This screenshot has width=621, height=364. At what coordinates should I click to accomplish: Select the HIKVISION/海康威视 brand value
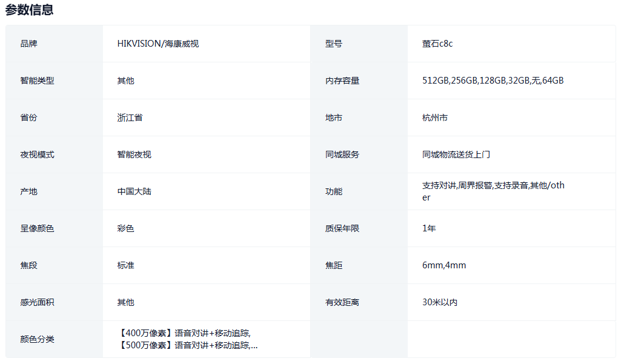click(x=158, y=44)
